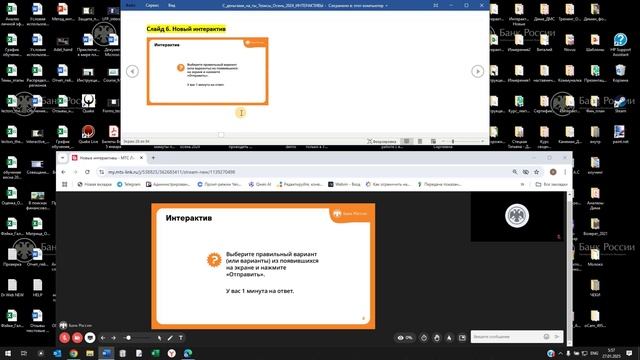Click the reactions icon beside hand
This screenshot has width=640, height=360.
click(449, 338)
